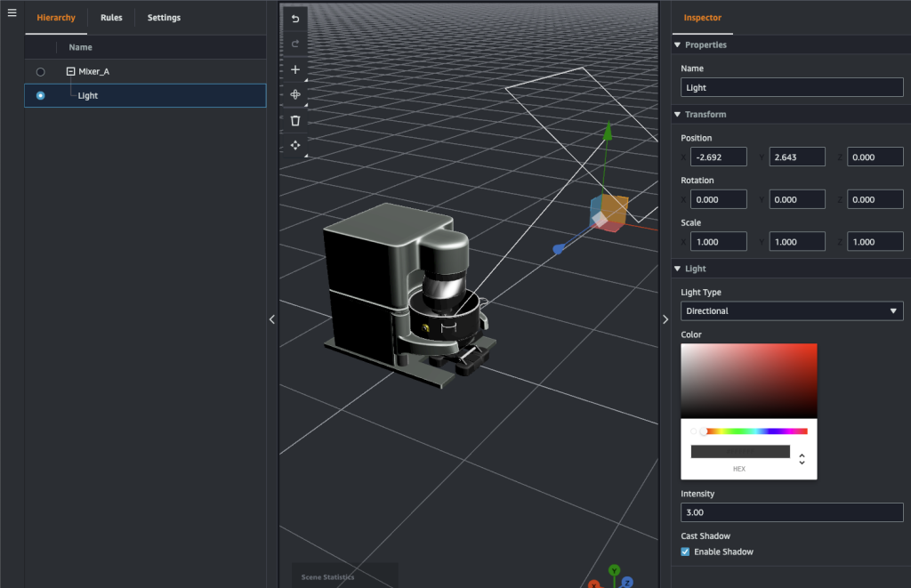Screen dimensions: 911x588
Task: Toggle color format with HEX arrows
Action: [x=802, y=459]
